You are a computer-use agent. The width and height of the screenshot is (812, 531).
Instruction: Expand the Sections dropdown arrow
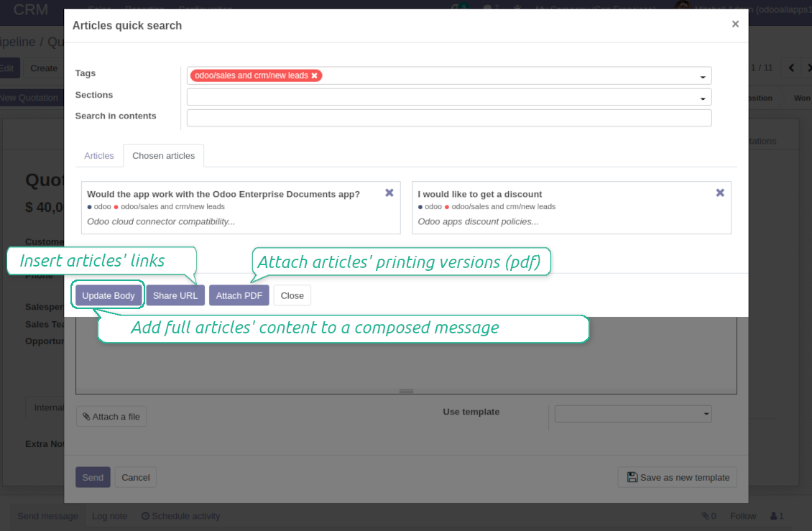(703, 98)
